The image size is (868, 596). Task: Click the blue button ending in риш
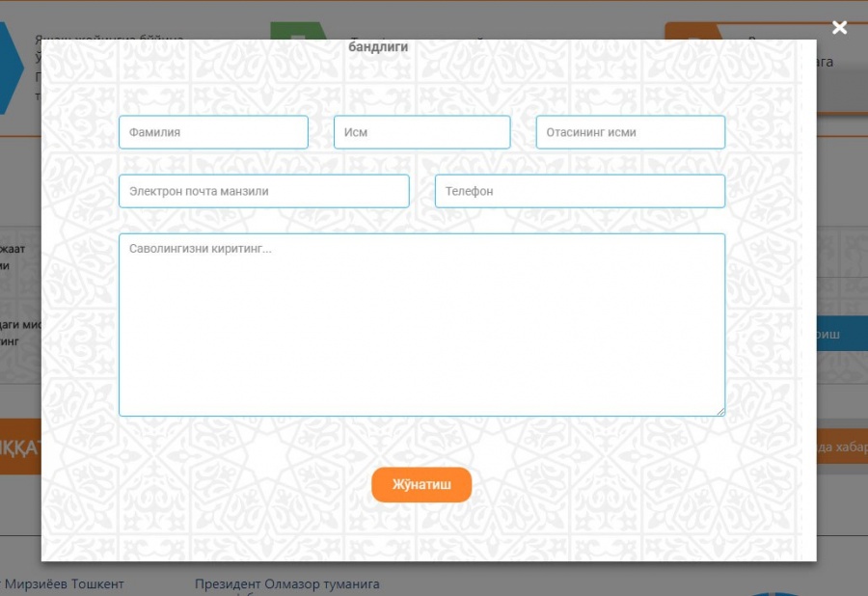[x=842, y=334]
